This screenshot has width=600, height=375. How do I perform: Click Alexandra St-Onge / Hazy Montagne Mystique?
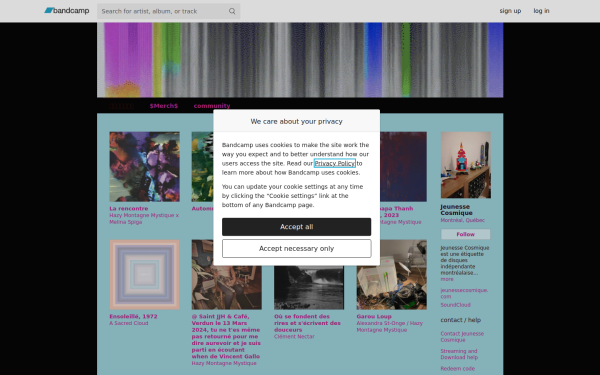click(x=390, y=327)
